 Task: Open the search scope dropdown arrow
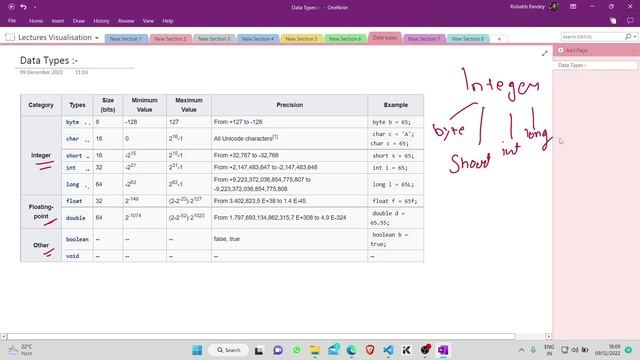coord(635,37)
